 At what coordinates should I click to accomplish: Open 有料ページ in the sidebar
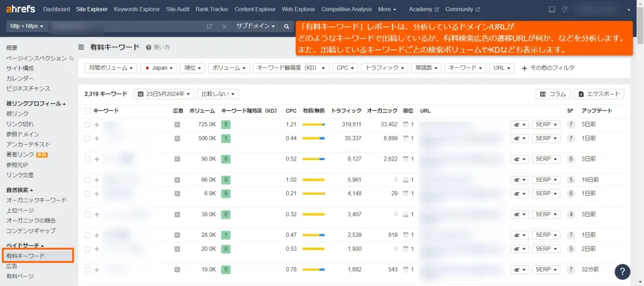(20, 276)
